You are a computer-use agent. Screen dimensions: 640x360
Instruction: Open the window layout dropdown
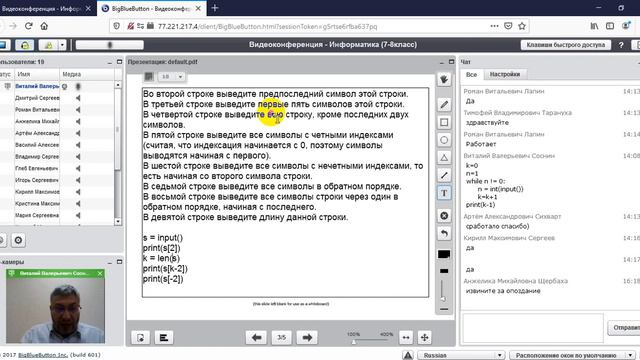pyautogui.click(x=573, y=356)
